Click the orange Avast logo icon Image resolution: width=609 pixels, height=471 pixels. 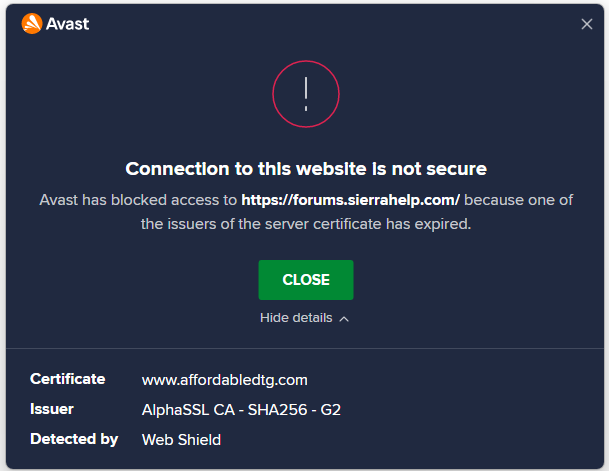click(x=32, y=24)
